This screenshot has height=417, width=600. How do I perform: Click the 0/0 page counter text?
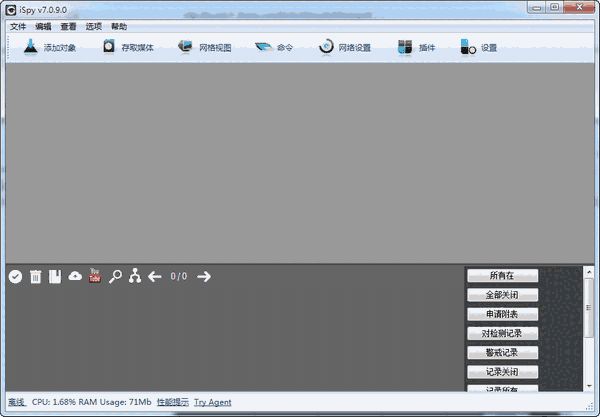[179, 276]
